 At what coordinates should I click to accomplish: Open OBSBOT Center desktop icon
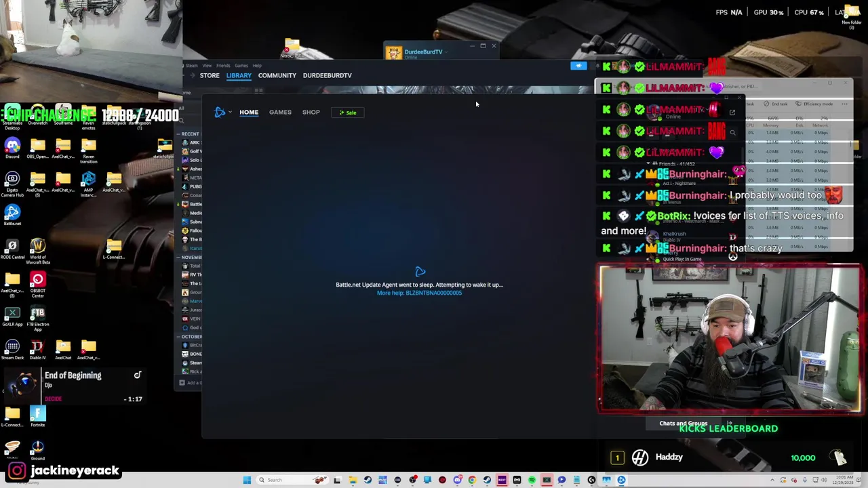coord(37,284)
